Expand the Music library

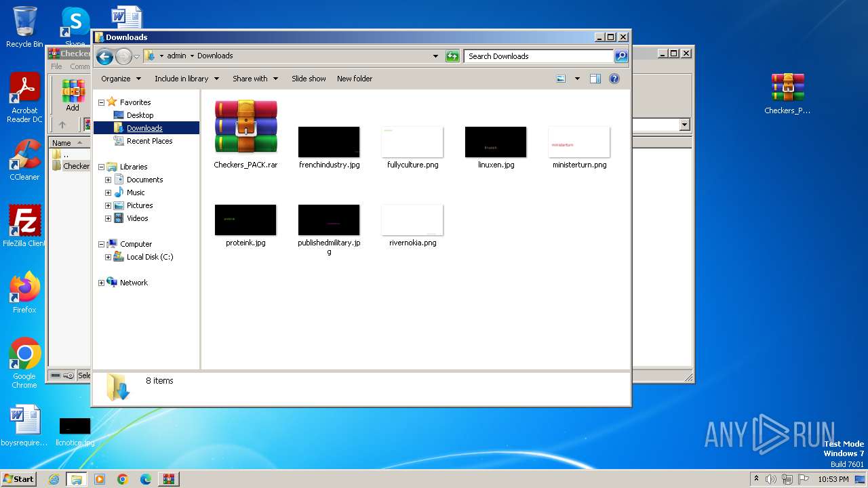coord(108,192)
